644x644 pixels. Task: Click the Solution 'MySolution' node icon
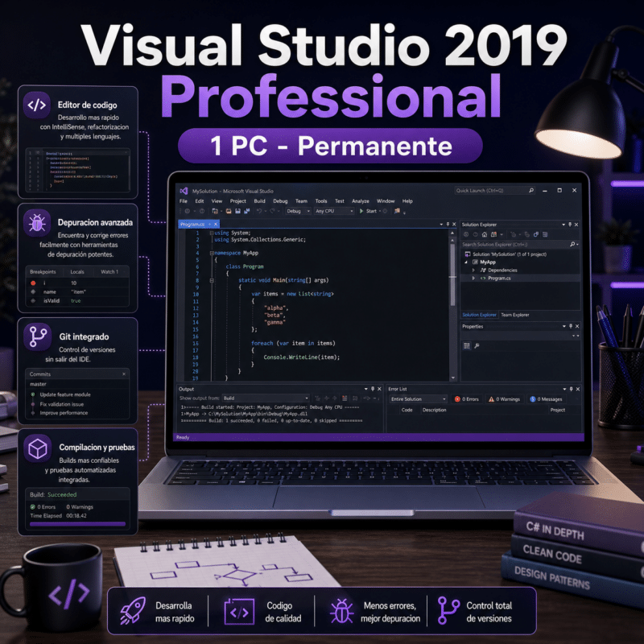click(x=468, y=254)
